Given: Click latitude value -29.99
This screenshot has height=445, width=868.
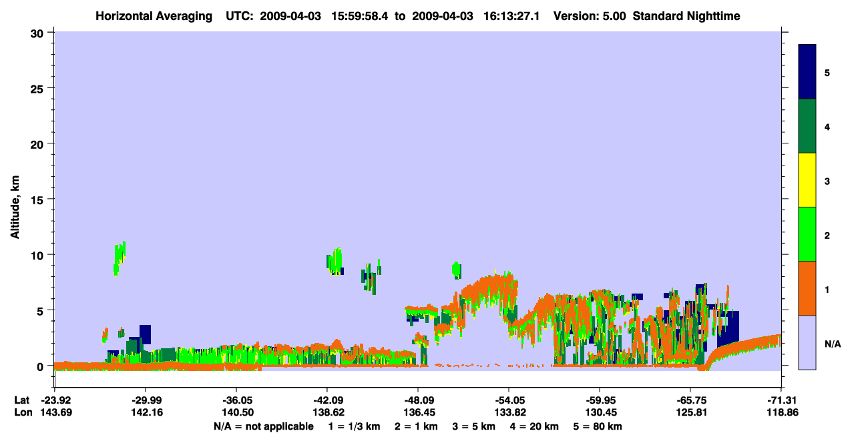Looking at the screenshot, I should 145,400.
